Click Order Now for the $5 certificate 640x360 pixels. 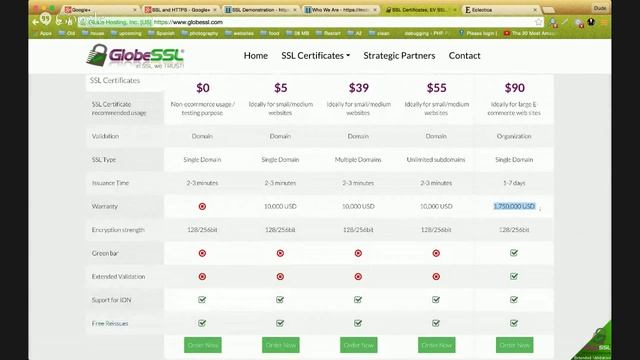pyautogui.click(x=280, y=345)
